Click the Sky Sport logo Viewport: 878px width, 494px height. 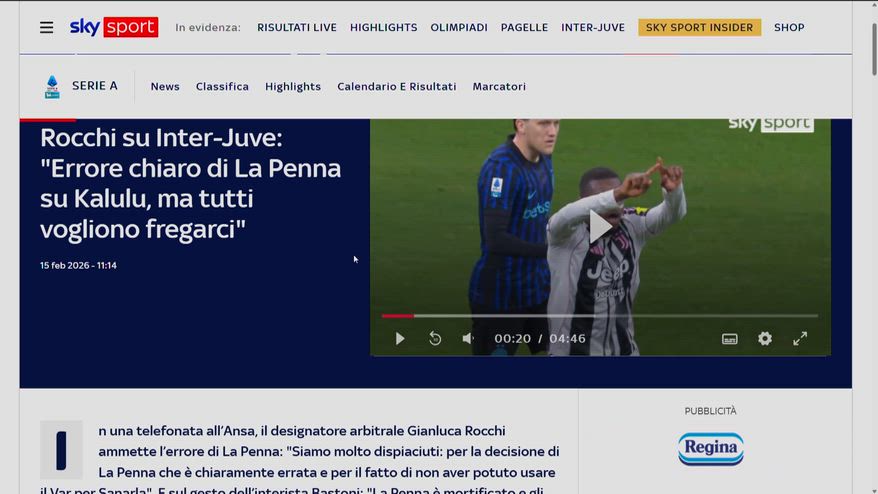pos(113,27)
